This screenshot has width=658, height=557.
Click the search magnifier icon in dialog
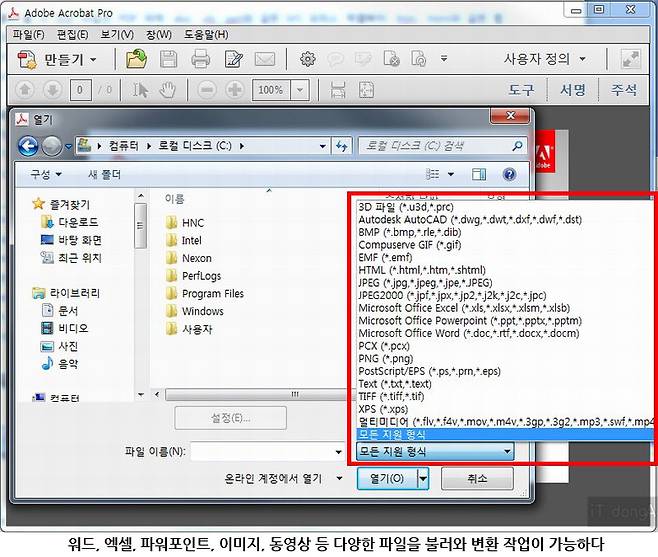click(517, 146)
